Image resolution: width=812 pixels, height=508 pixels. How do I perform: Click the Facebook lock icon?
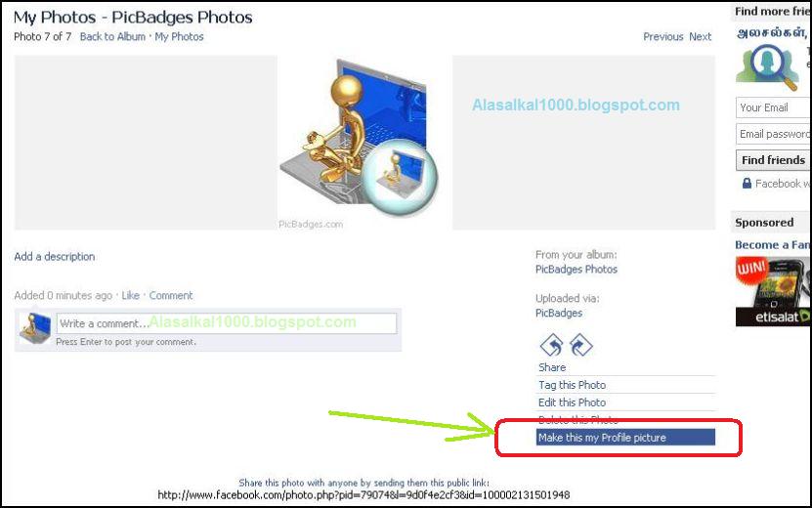click(x=747, y=184)
